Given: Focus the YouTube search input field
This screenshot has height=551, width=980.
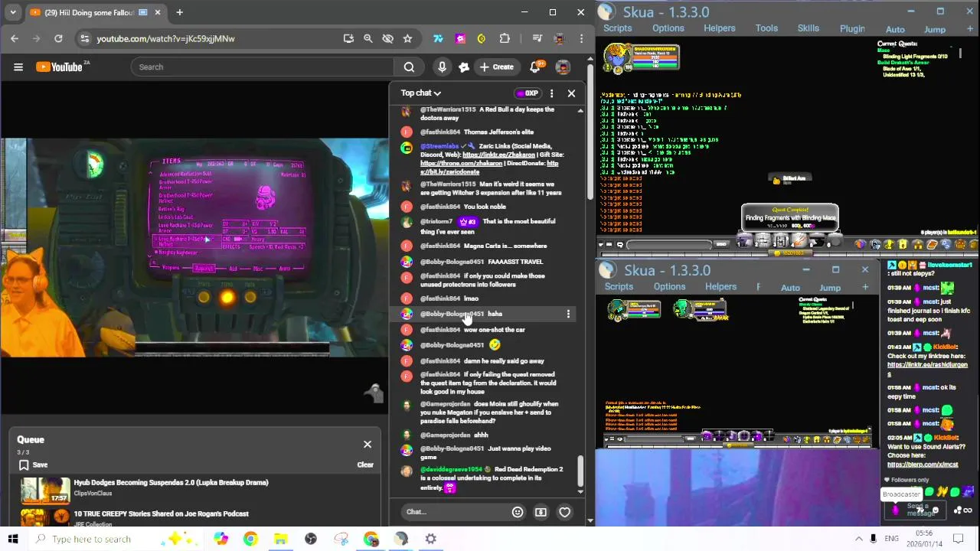Looking at the screenshot, I should pos(262,67).
